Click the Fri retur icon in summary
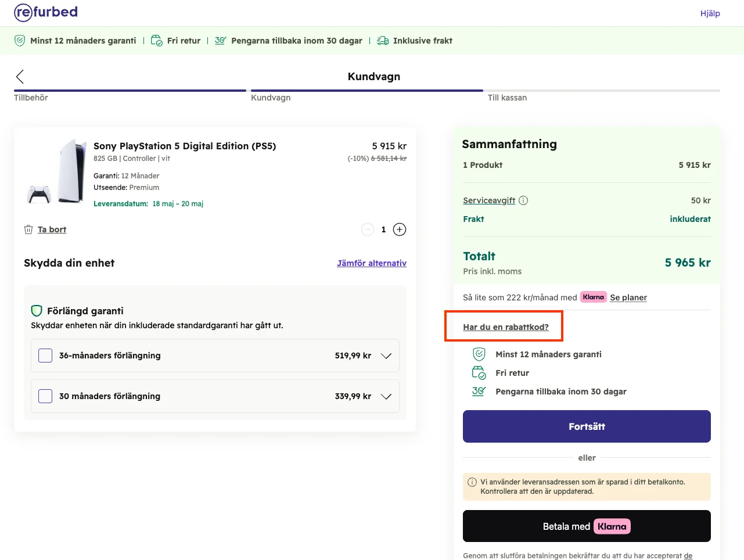 pyautogui.click(x=479, y=372)
